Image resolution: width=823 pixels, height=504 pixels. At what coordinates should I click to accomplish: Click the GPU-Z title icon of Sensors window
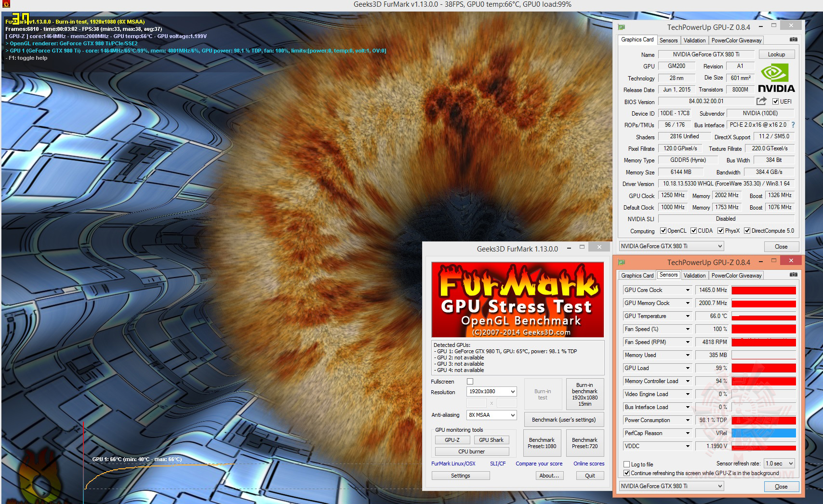click(x=622, y=262)
